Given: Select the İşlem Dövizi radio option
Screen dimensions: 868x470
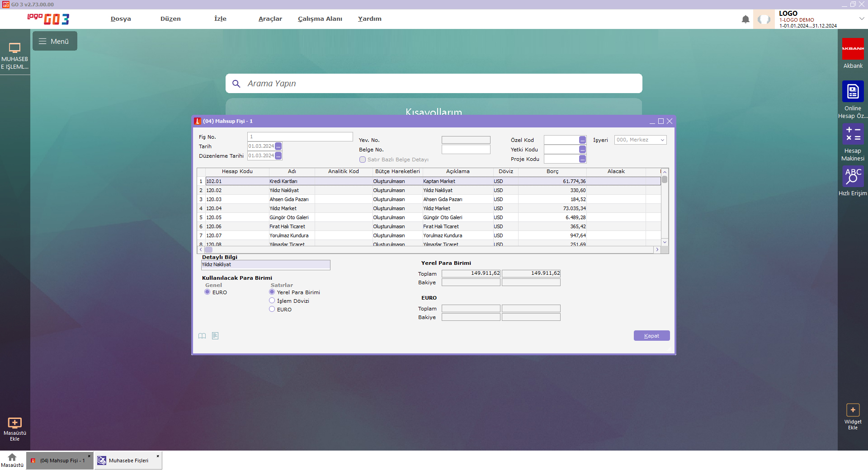Looking at the screenshot, I should 272,301.
